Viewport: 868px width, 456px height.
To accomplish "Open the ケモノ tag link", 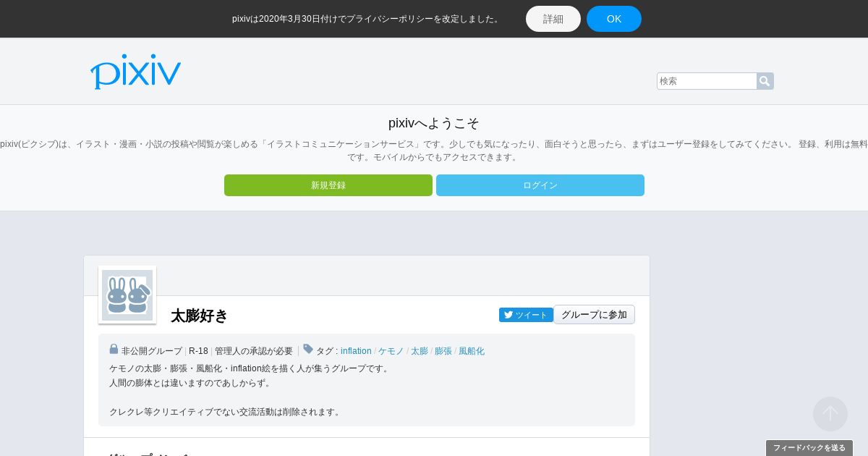I will (391, 351).
